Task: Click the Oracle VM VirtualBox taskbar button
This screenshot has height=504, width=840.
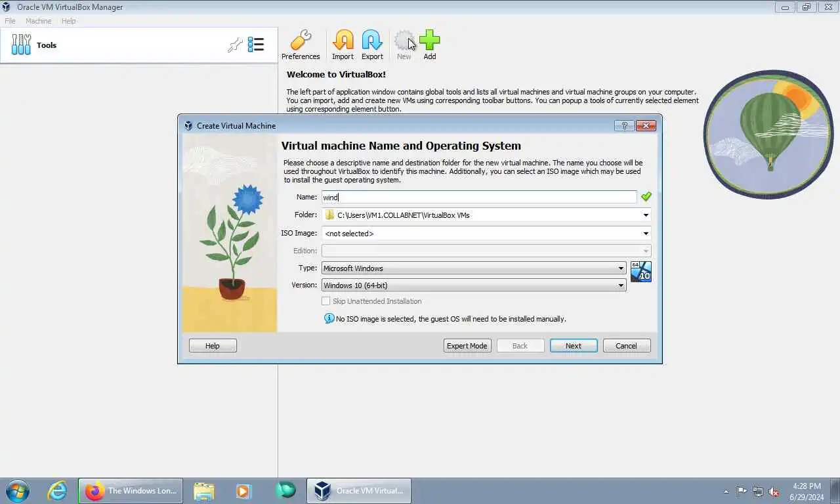Action: point(359,491)
